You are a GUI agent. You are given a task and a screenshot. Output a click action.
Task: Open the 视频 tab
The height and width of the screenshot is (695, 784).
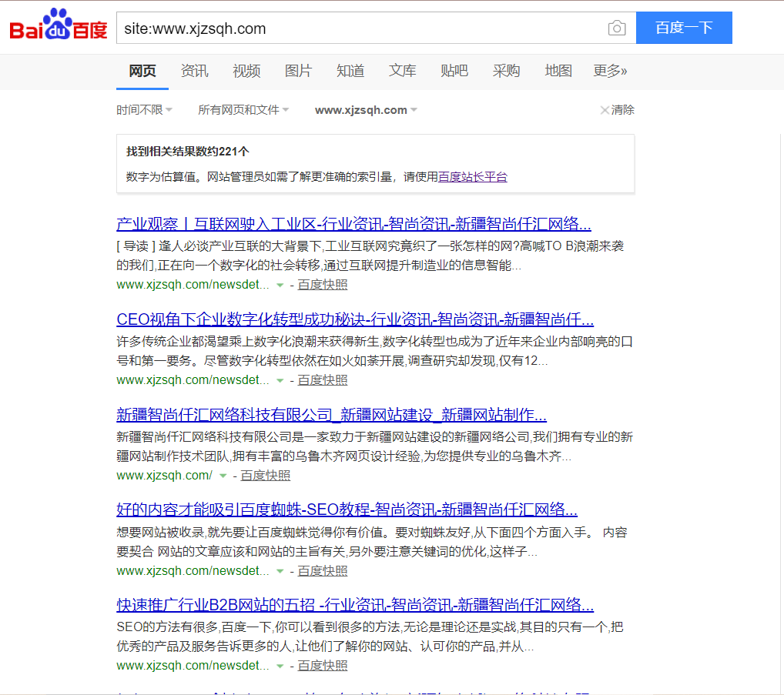pos(246,71)
